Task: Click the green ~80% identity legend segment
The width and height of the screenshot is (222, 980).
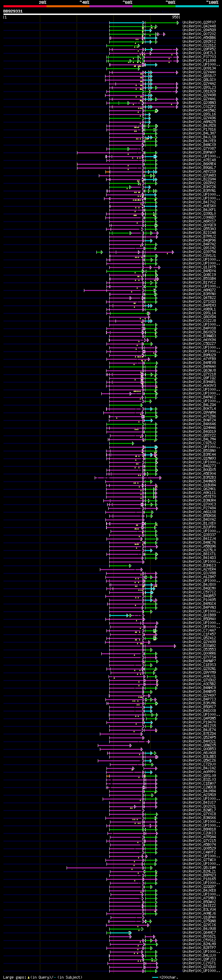Action: [154, 6]
